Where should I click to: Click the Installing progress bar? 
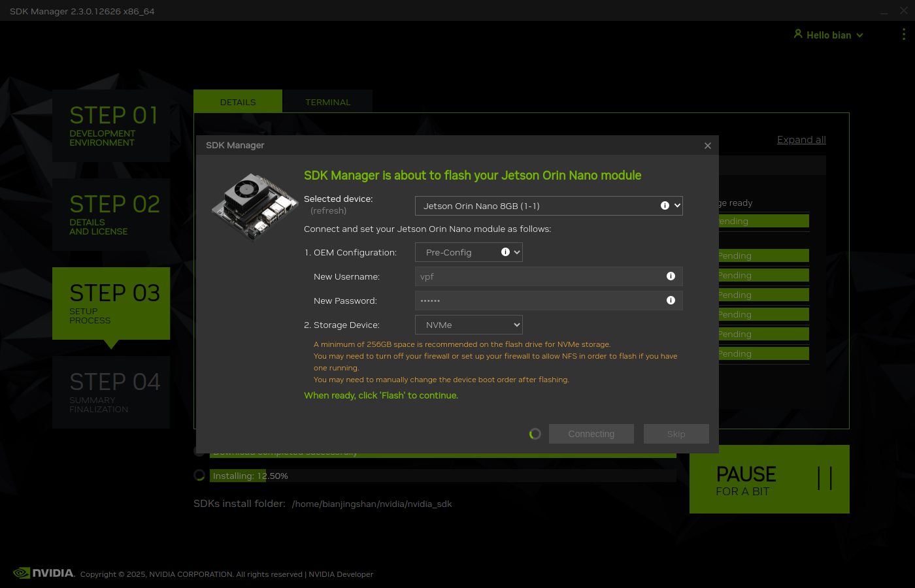[x=443, y=476]
